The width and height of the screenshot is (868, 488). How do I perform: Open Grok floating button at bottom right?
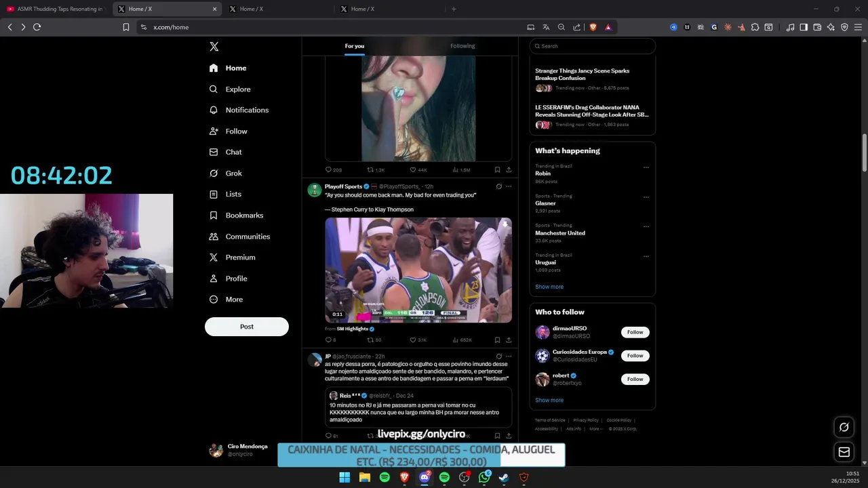[x=844, y=427]
